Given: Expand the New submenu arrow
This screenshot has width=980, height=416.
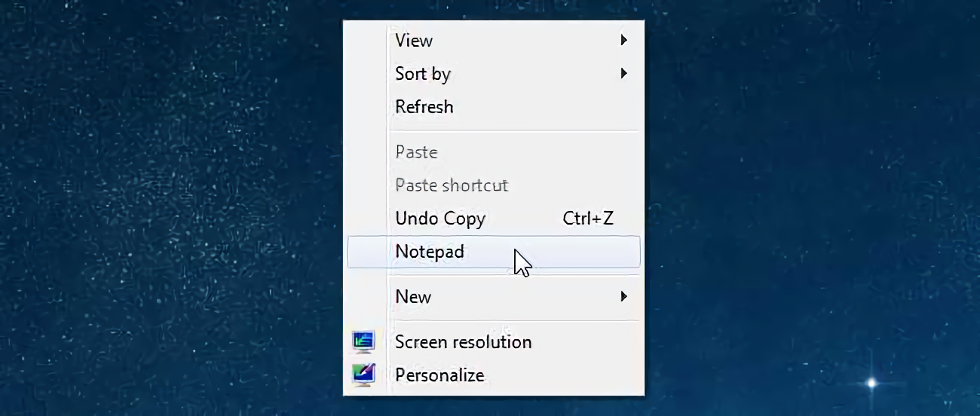Looking at the screenshot, I should point(623,296).
